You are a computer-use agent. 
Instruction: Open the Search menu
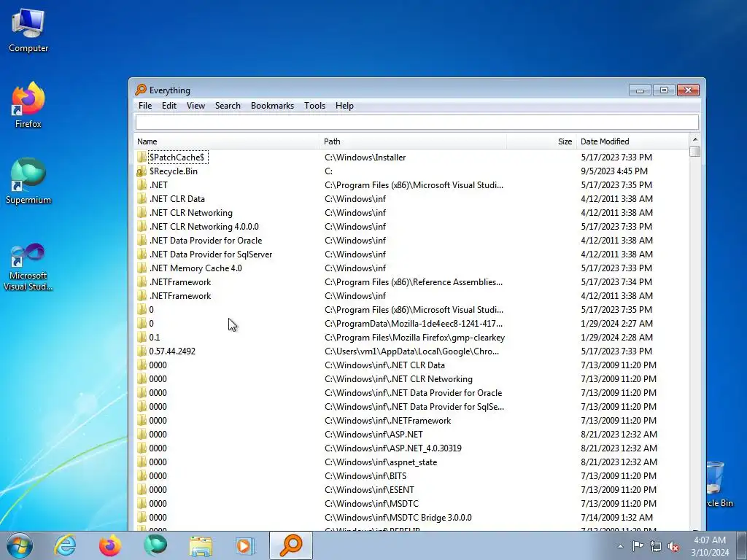(228, 106)
